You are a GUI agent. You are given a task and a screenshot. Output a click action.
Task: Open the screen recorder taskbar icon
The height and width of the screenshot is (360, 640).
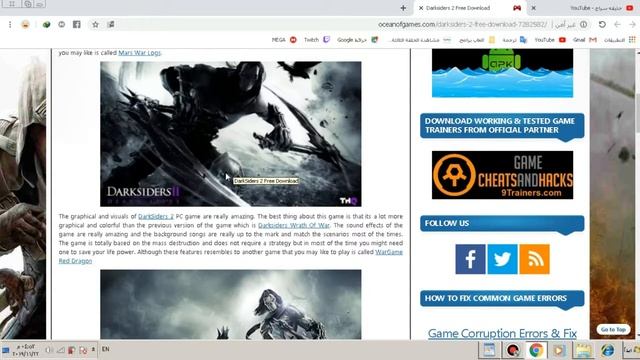coord(513,350)
